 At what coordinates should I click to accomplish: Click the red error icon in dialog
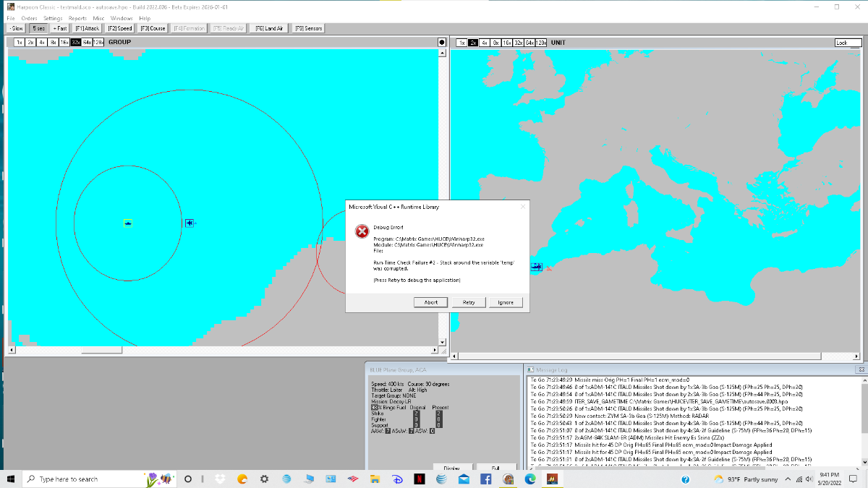(362, 231)
